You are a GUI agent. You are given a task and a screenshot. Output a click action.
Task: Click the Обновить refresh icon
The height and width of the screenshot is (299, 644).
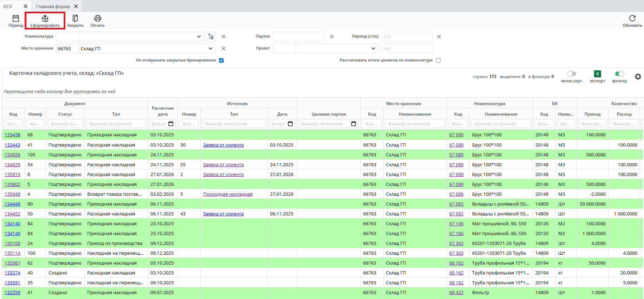tap(632, 19)
